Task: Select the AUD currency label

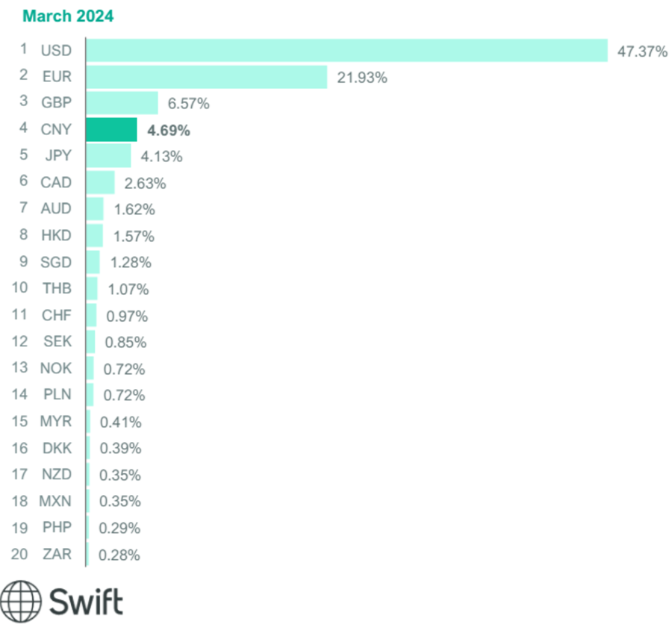Action: 56,209
